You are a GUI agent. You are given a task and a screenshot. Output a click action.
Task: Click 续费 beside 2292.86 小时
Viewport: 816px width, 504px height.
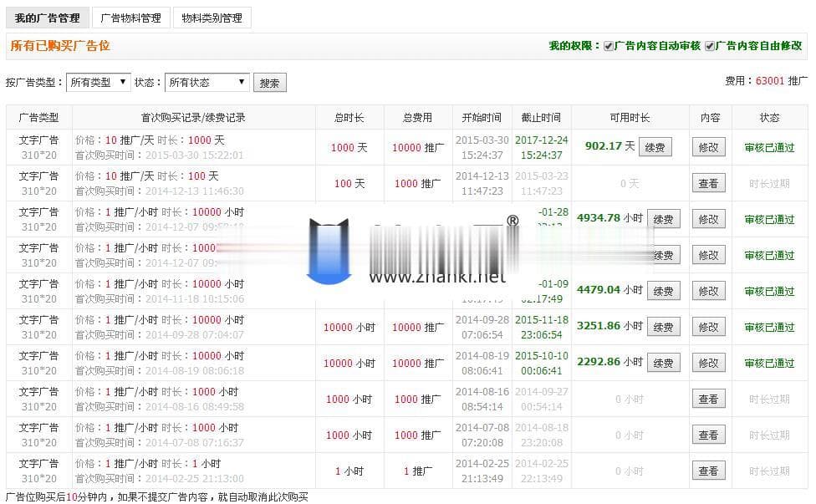663,363
